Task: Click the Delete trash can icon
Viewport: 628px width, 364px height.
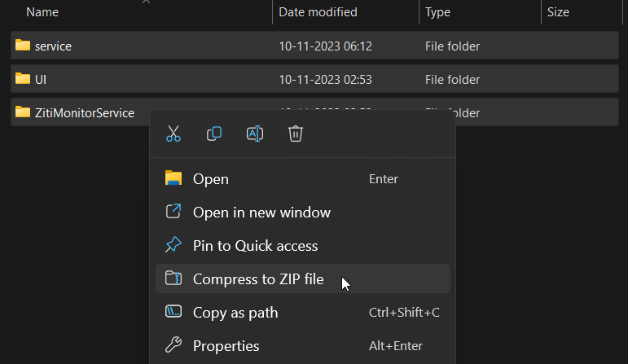Action: 296,134
